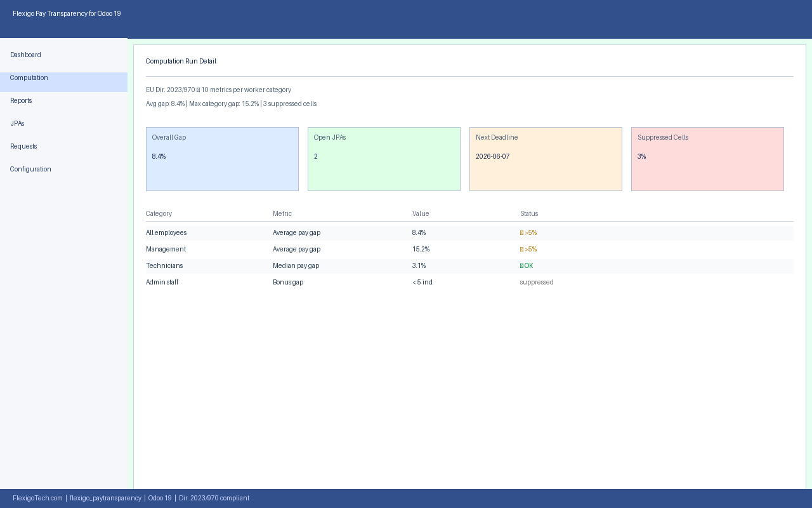
Task: Click the 2026-06-07 deadline value
Action: point(492,157)
